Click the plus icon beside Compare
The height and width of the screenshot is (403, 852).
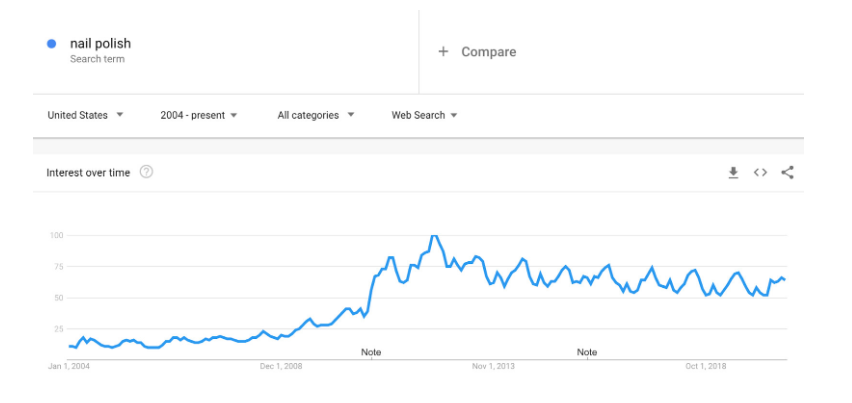coord(443,52)
